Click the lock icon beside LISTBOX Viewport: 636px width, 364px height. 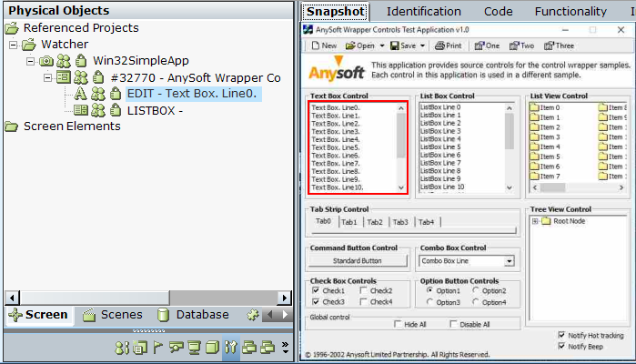pyautogui.click(x=116, y=110)
